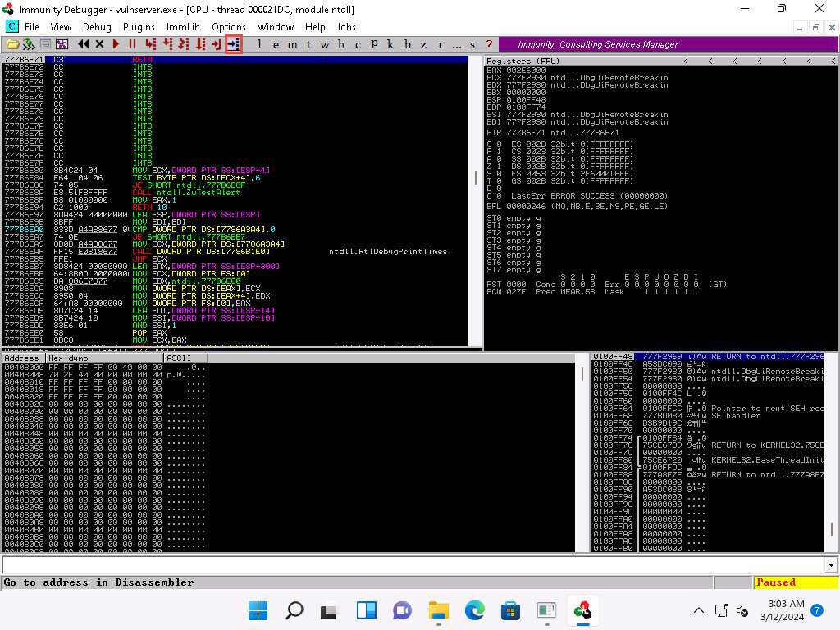The height and width of the screenshot is (630, 840).
Task: Pause execution with the pause icon
Action: (132, 44)
